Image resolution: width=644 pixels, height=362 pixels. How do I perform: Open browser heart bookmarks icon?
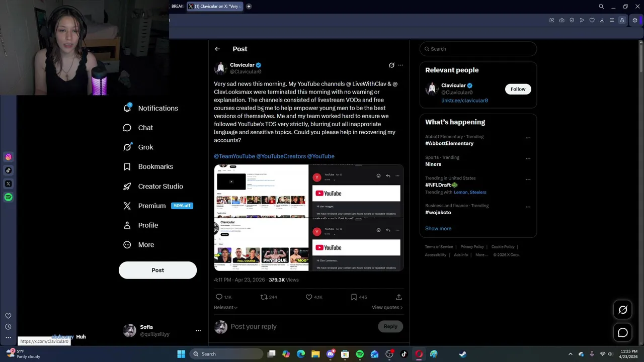(x=592, y=20)
